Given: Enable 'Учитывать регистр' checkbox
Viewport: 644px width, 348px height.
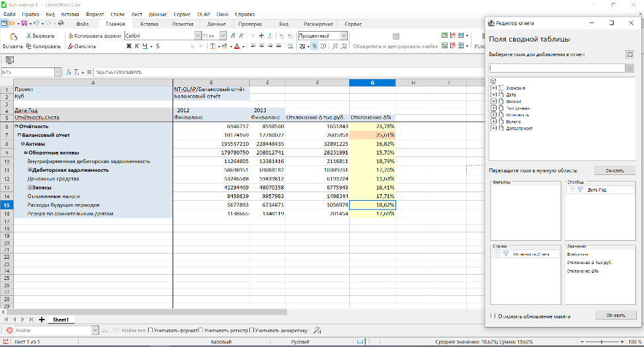Looking at the screenshot, I should tap(201, 330).
